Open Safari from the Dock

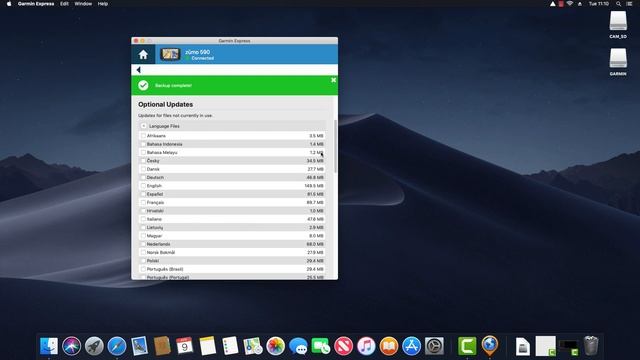[x=117, y=346]
